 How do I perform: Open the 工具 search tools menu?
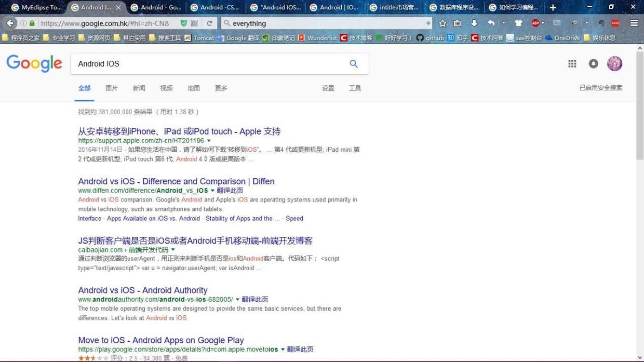coord(355,88)
